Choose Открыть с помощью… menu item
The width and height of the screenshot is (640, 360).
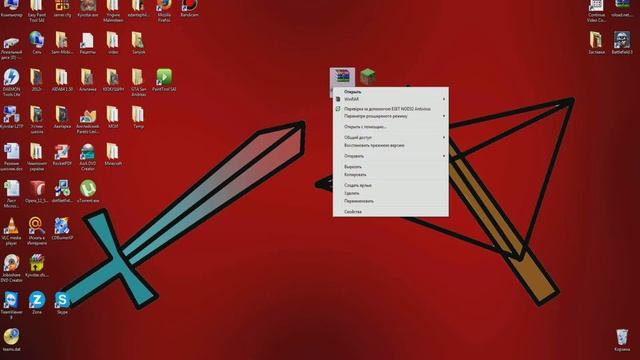pos(365,127)
